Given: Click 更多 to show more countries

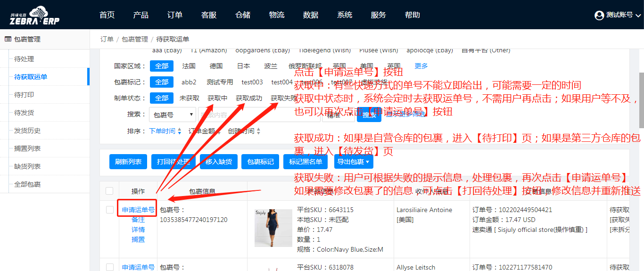Looking at the screenshot, I should point(421,66).
